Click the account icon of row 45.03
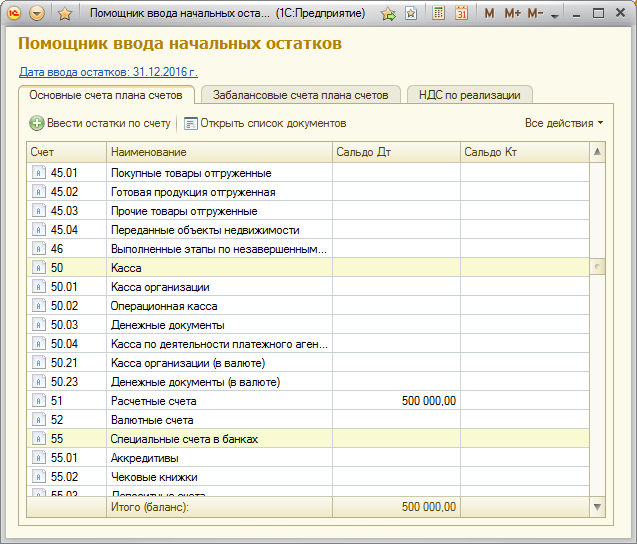This screenshot has width=637, height=544. [39, 211]
